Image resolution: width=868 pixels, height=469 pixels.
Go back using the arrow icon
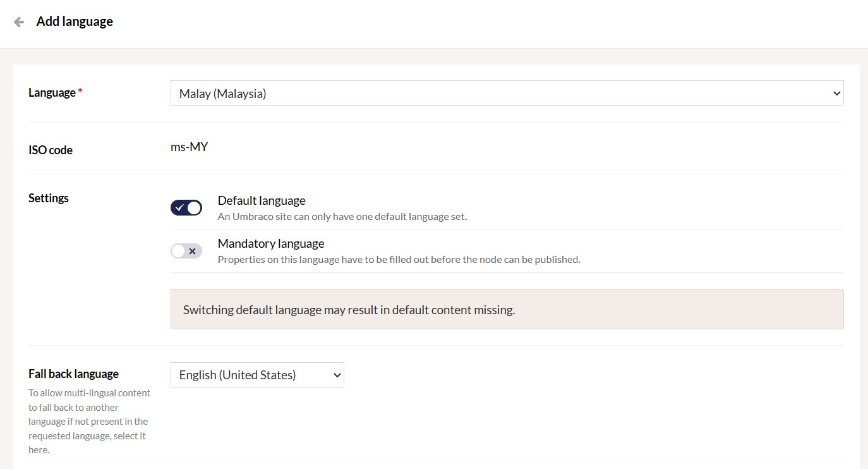pyautogui.click(x=19, y=22)
